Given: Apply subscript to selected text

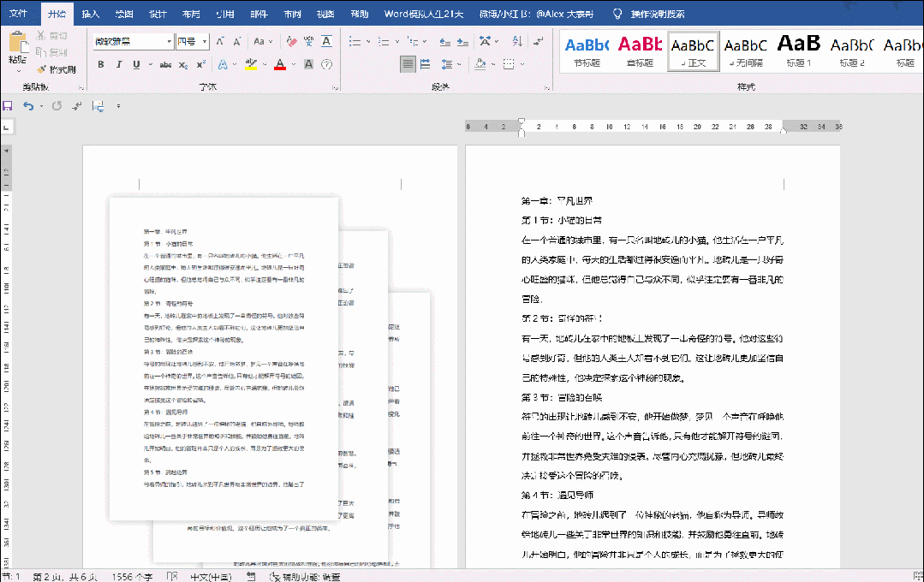Looking at the screenshot, I should 183,64.
